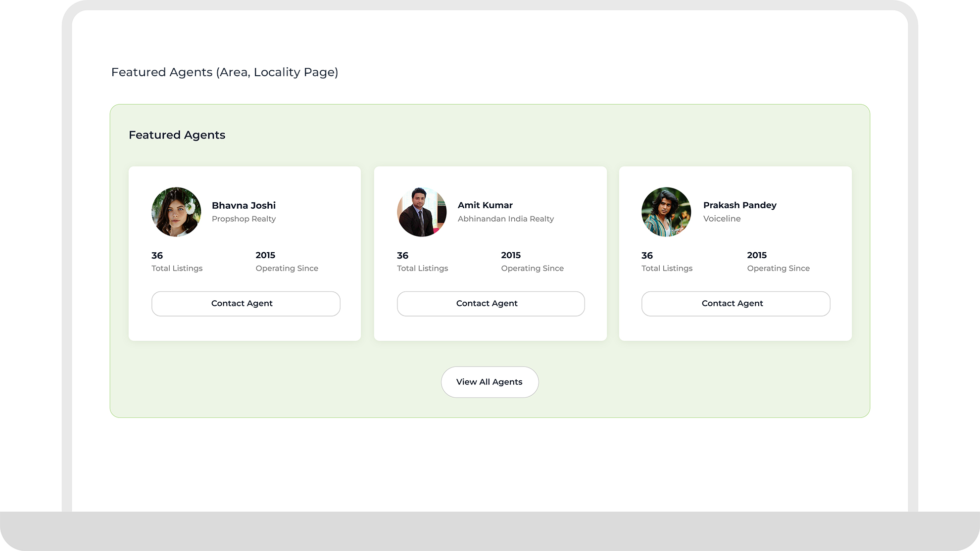Click the Abhinandan India Realty label
This screenshot has width=980, height=551.
pyautogui.click(x=505, y=219)
